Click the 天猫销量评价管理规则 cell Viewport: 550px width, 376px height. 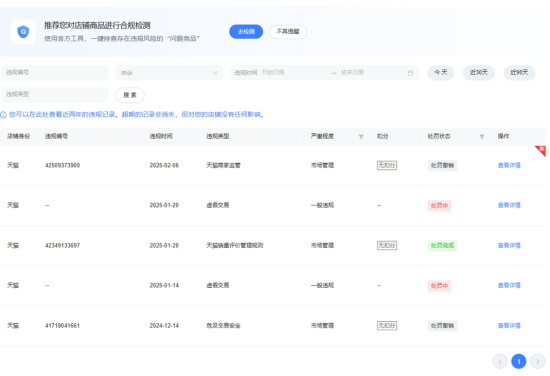234,246
